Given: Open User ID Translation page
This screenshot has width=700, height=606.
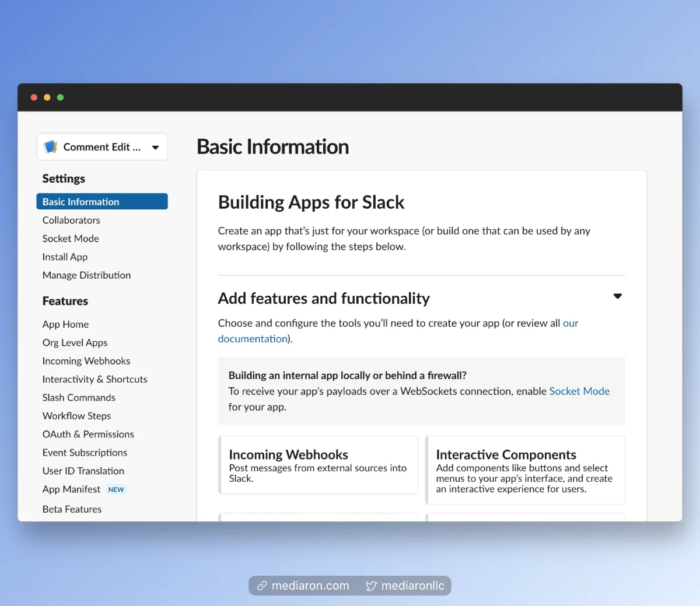Looking at the screenshot, I should click(83, 471).
